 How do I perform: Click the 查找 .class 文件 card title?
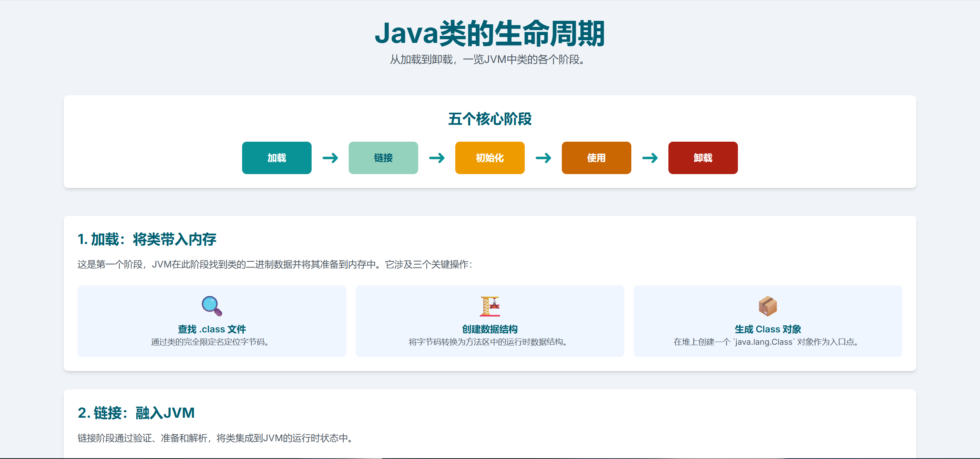click(x=212, y=329)
